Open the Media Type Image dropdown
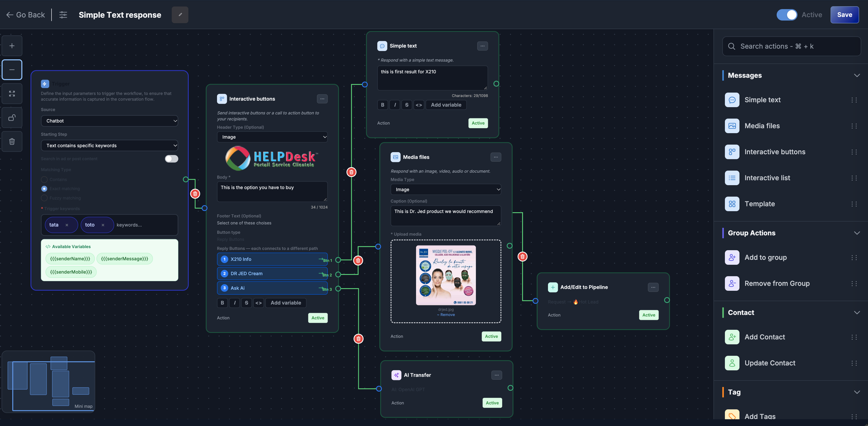 click(446, 190)
